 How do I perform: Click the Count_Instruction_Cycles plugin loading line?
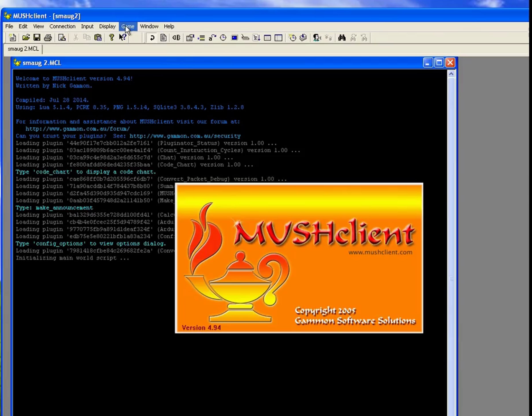[x=158, y=150]
